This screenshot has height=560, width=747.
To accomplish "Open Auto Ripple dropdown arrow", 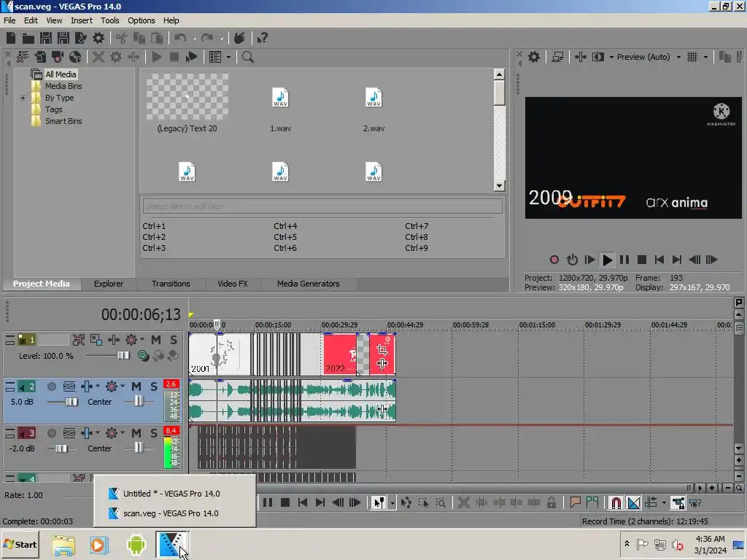I will coord(664,503).
